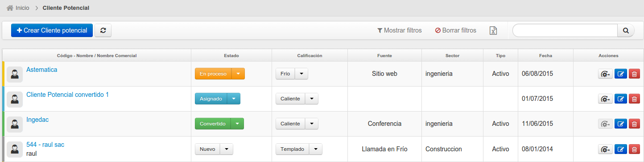Open Caliente dropdown arrow in Cliente Potencial convertido row
Viewport: 644px width, 162px height.
(x=312, y=99)
